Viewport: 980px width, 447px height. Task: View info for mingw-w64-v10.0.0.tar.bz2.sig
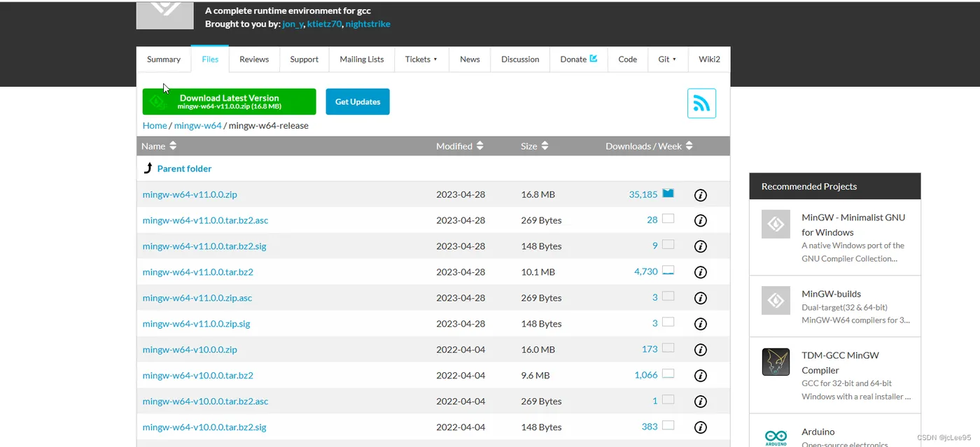700,428
